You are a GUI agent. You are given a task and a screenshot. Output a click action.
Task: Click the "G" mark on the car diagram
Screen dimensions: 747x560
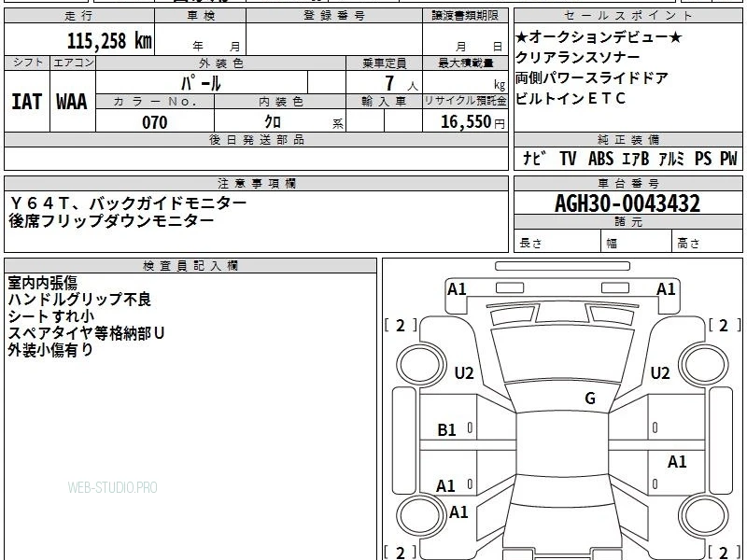point(590,399)
